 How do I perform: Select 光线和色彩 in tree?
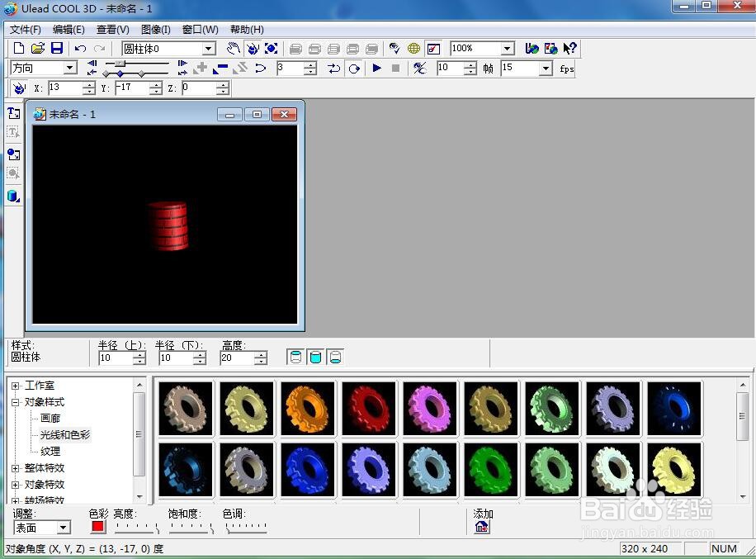65,434
